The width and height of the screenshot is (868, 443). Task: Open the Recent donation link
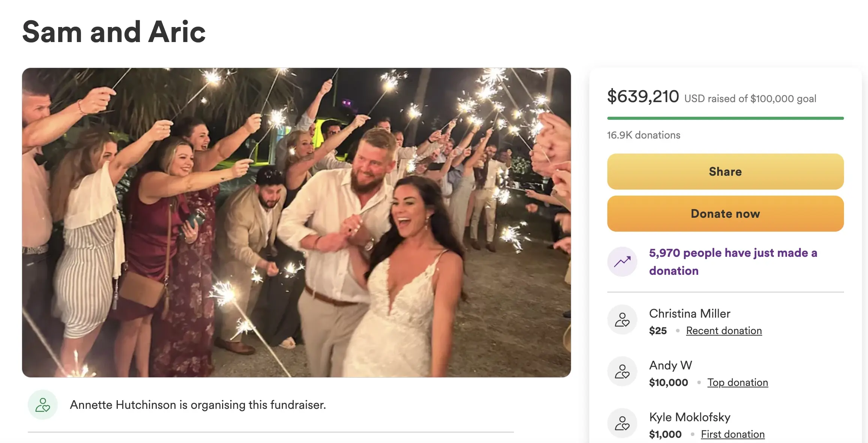(724, 331)
